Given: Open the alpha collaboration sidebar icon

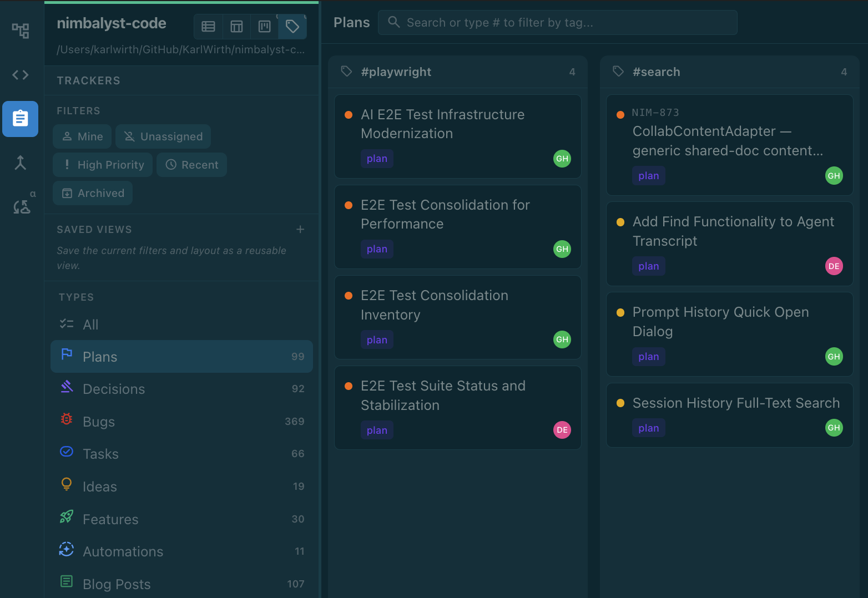Looking at the screenshot, I should click(22, 206).
